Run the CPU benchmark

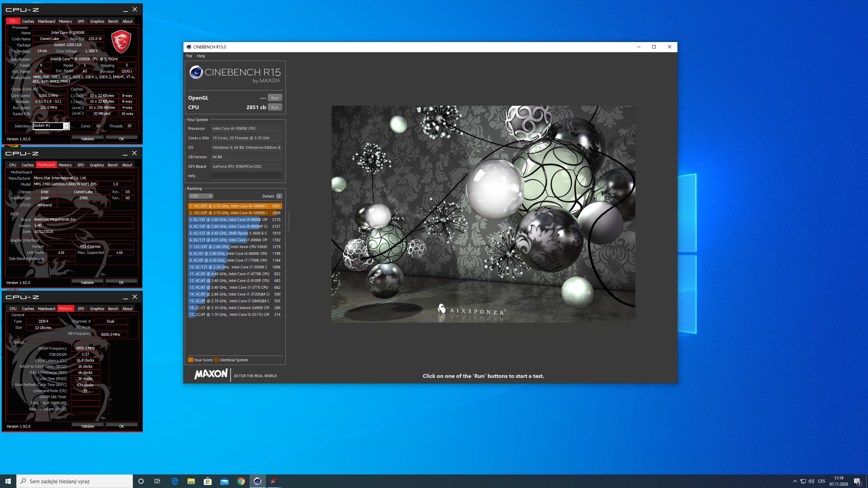[x=275, y=107]
